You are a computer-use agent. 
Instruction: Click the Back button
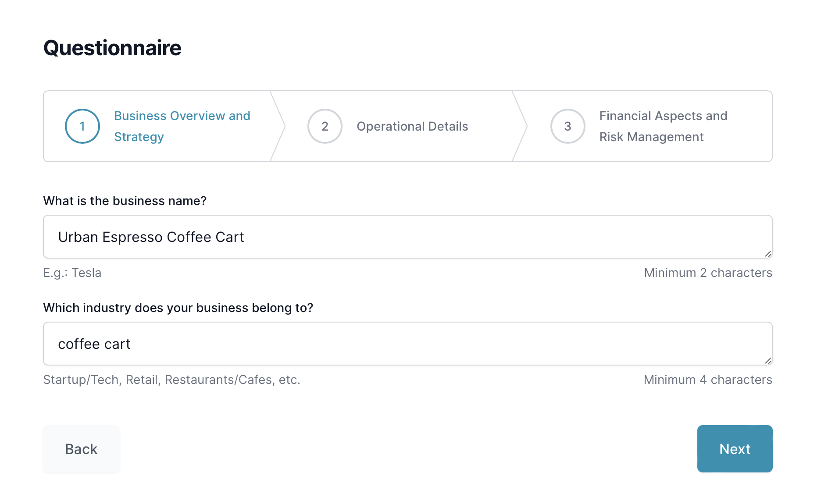pyautogui.click(x=81, y=449)
